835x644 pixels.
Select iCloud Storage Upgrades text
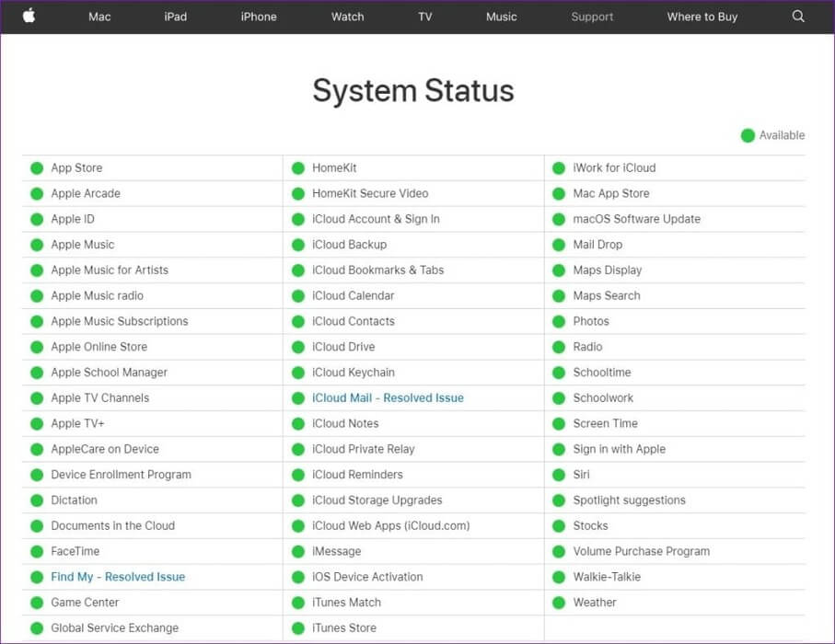tap(377, 500)
